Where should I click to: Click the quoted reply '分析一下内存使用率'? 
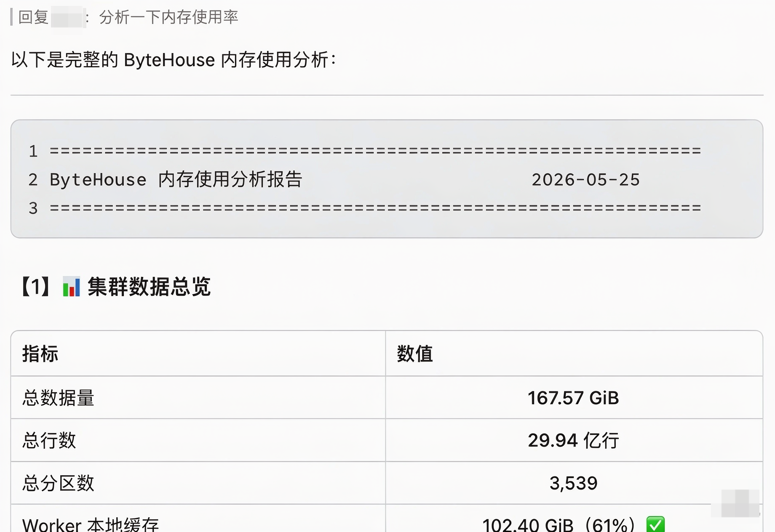pyautogui.click(x=168, y=17)
